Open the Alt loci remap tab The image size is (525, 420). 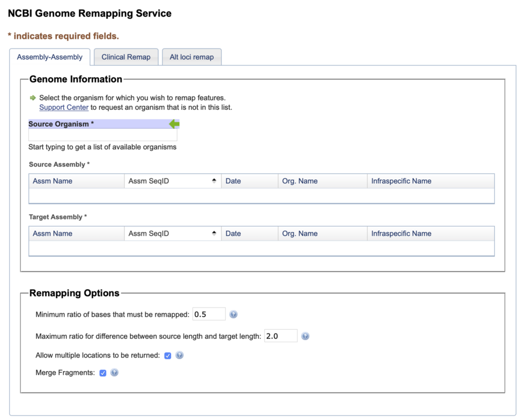tap(191, 57)
